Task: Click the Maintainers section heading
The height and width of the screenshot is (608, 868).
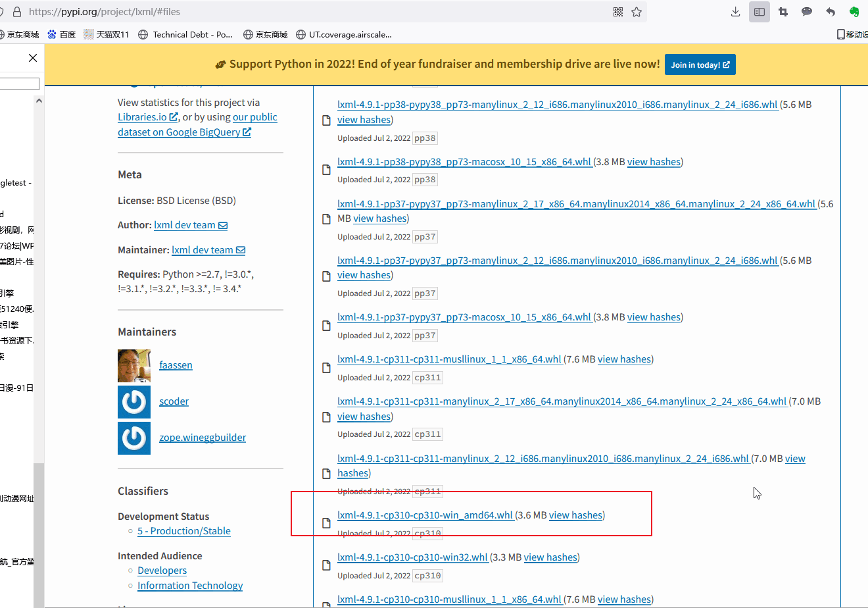Action: (147, 332)
